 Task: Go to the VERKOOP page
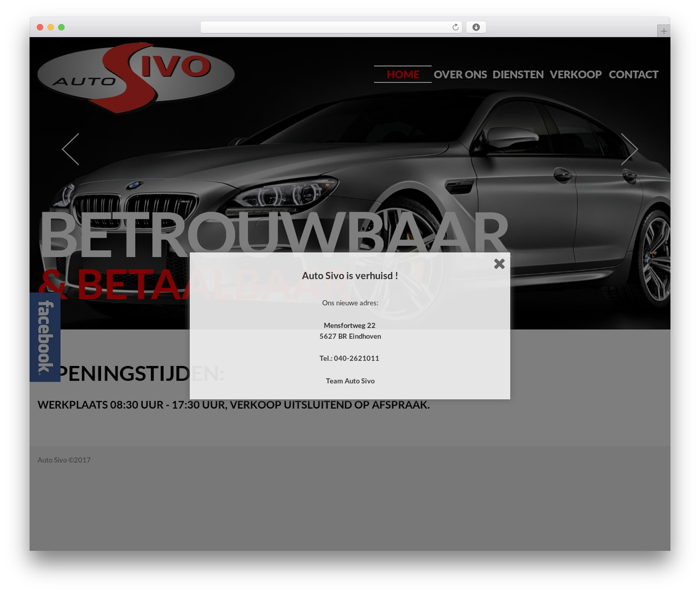click(575, 74)
